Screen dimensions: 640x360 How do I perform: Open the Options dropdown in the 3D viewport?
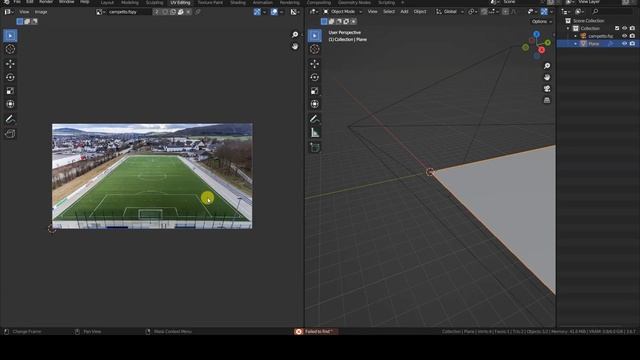(542, 21)
